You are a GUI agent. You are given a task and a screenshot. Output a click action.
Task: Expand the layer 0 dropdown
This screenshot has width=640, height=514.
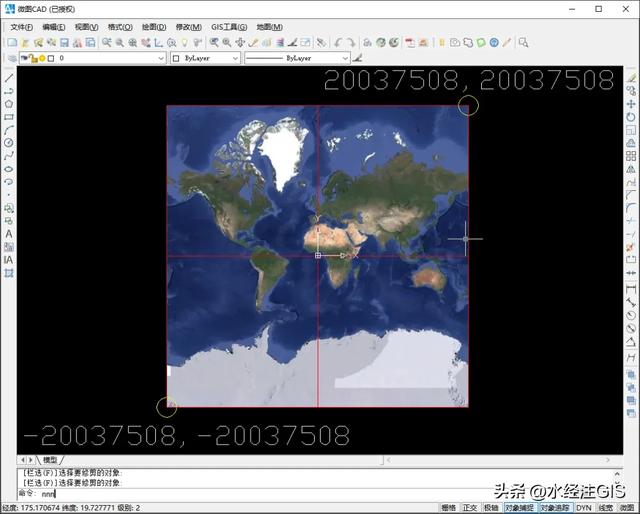tap(161, 58)
